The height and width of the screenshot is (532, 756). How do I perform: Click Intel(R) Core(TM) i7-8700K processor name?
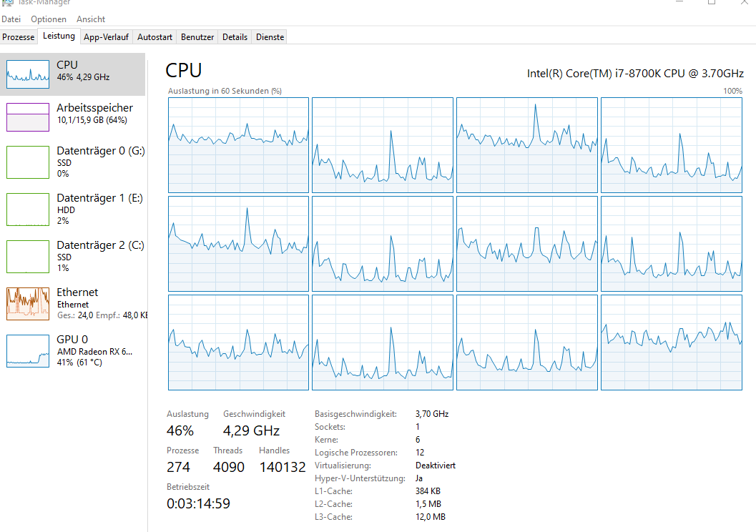pyautogui.click(x=635, y=74)
